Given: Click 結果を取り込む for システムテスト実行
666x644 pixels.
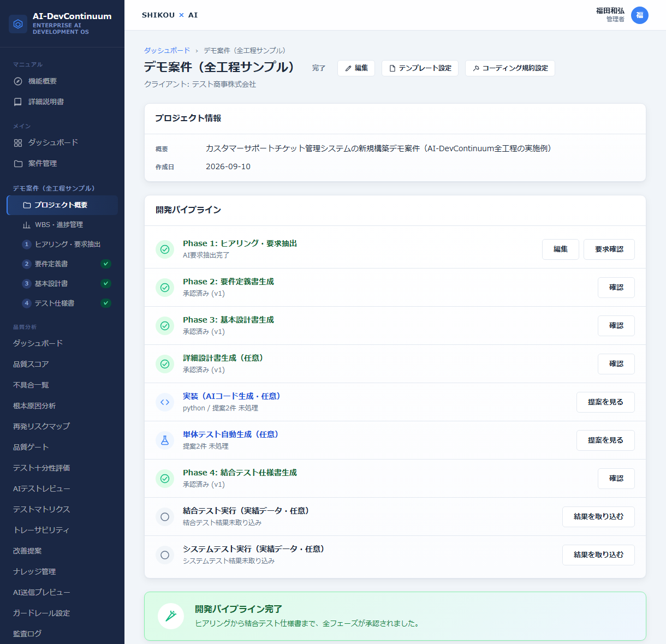Looking at the screenshot, I should tap(598, 555).
